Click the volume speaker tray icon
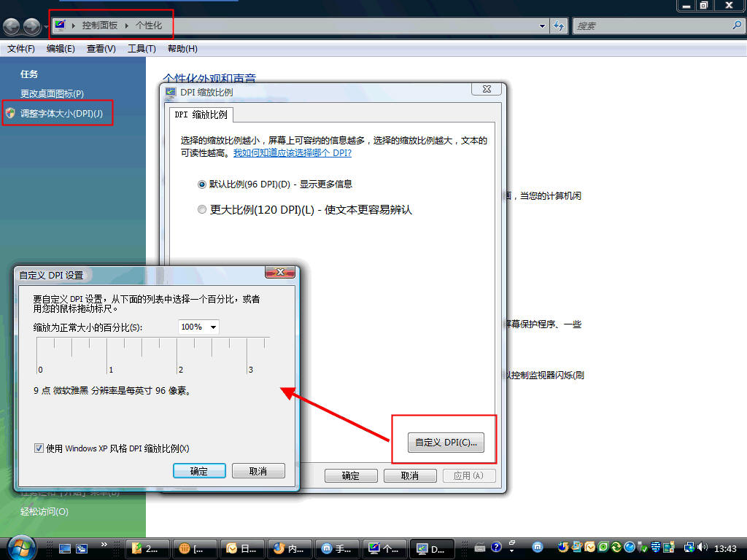 pos(703,547)
